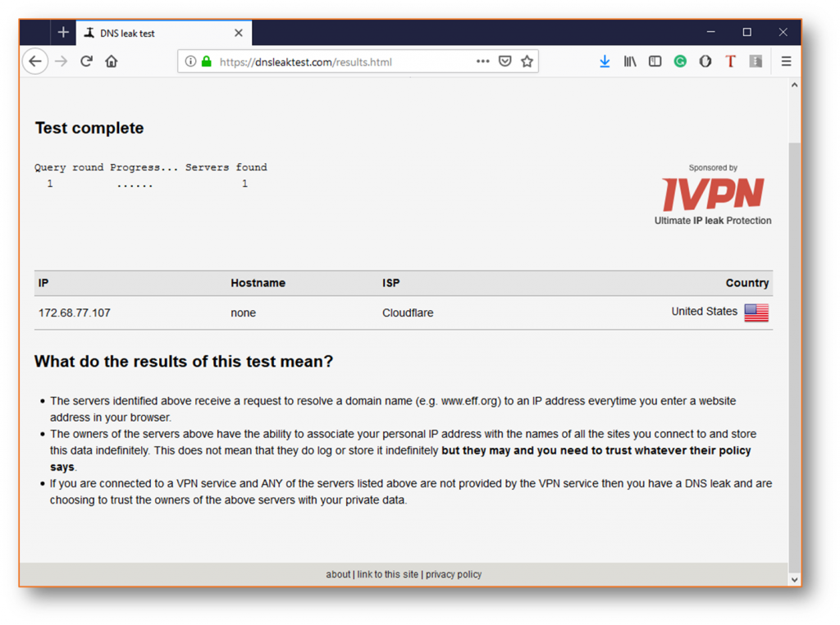The width and height of the screenshot is (840, 625).
Task: Click the black circular extension icon
Action: [705, 62]
